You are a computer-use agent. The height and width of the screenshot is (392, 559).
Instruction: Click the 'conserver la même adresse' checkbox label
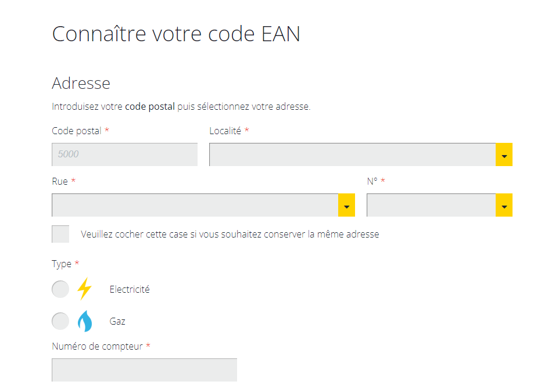(230, 234)
